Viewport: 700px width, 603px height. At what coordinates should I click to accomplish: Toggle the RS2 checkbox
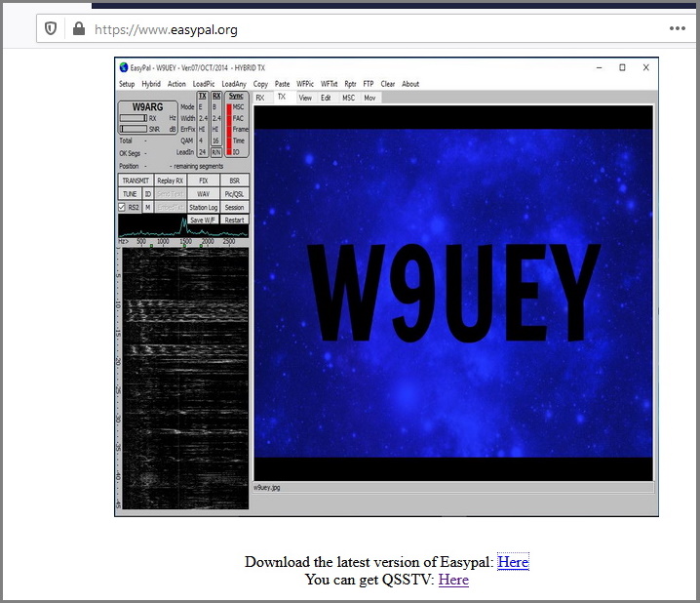coord(122,207)
